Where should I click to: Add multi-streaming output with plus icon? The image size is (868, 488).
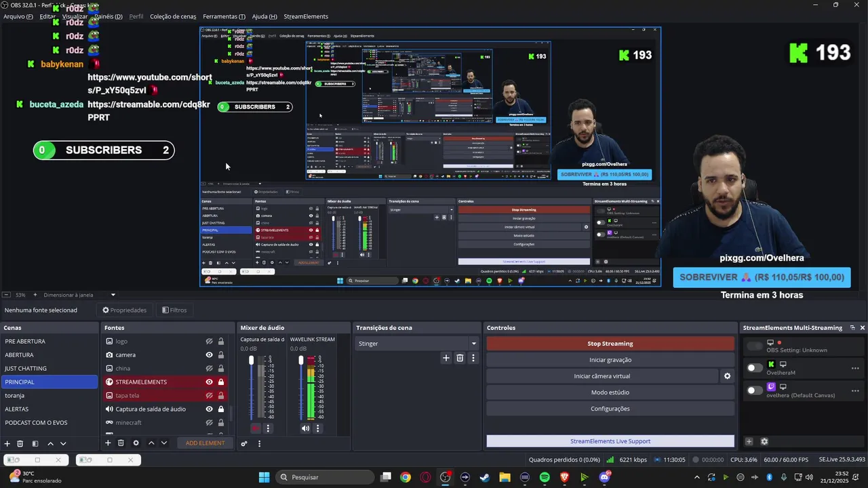point(749,441)
